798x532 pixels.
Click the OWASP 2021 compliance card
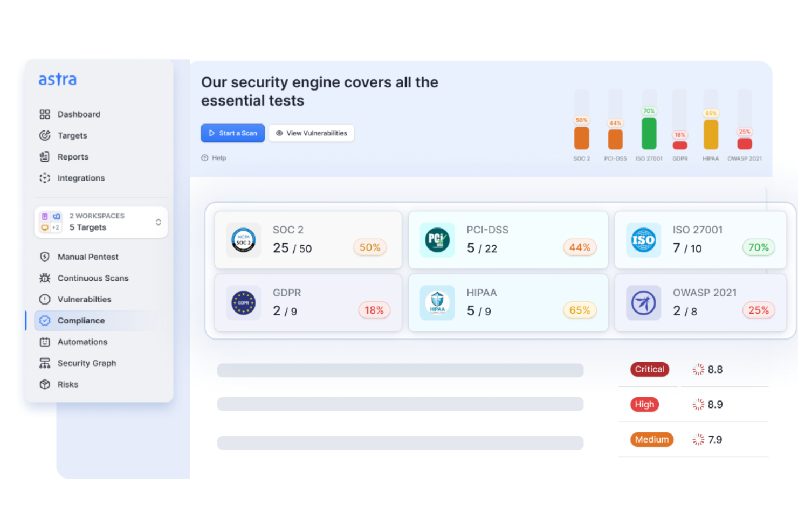pos(700,302)
